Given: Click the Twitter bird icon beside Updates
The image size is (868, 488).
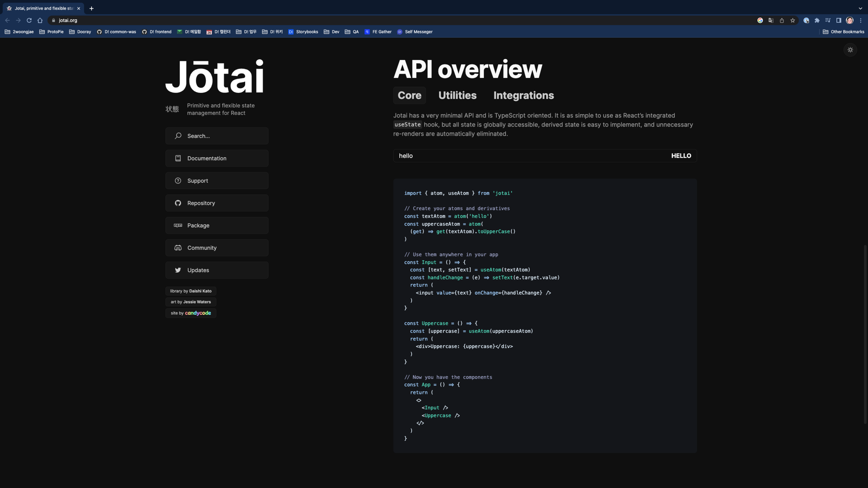Looking at the screenshot, I should (178, 270).
